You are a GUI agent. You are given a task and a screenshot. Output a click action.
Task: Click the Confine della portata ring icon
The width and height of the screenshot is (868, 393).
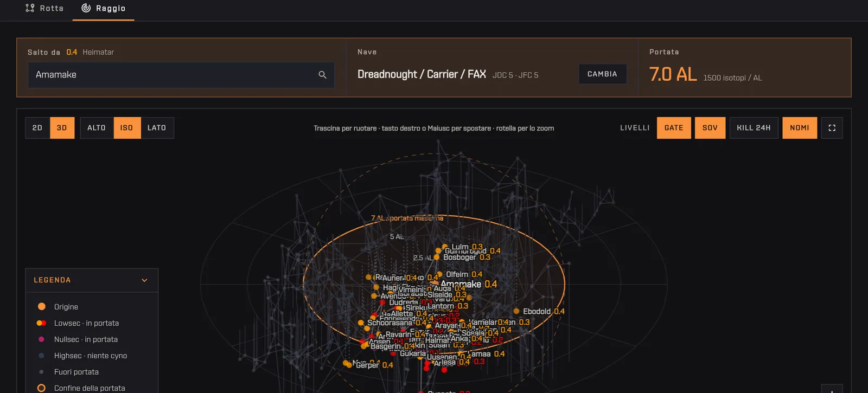point(41,388)
